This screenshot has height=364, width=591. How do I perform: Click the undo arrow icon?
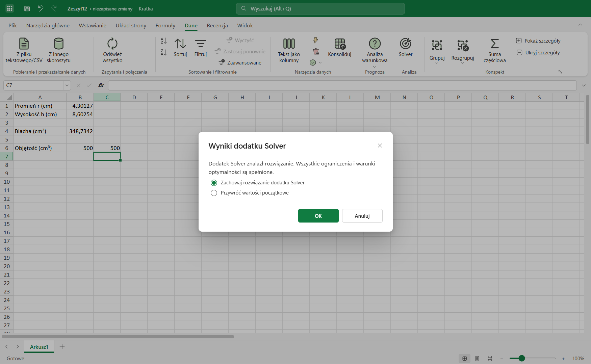click(x=41, y=8)
